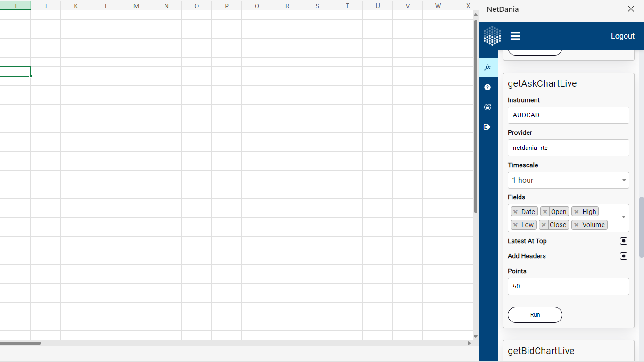Toggle the Latest At Top checkbox
Viewport: 644px width, 362px height.
(x=624, y=241)
